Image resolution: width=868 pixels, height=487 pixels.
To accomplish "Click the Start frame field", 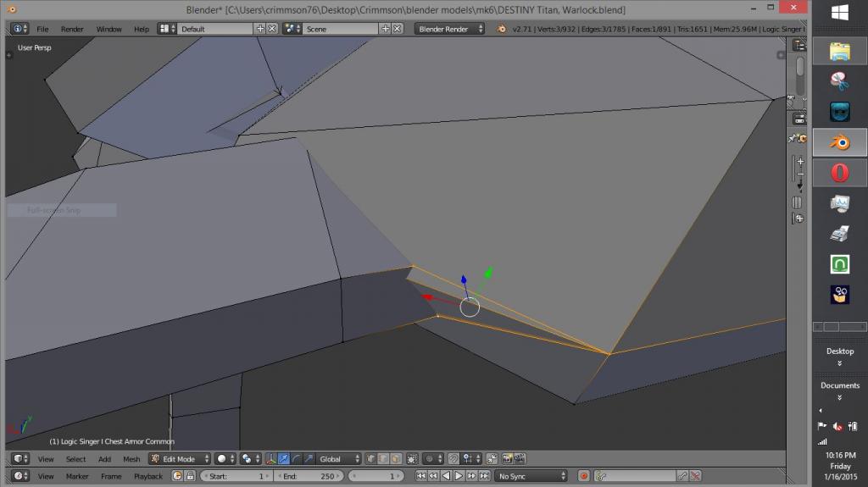I will [236, 476].
